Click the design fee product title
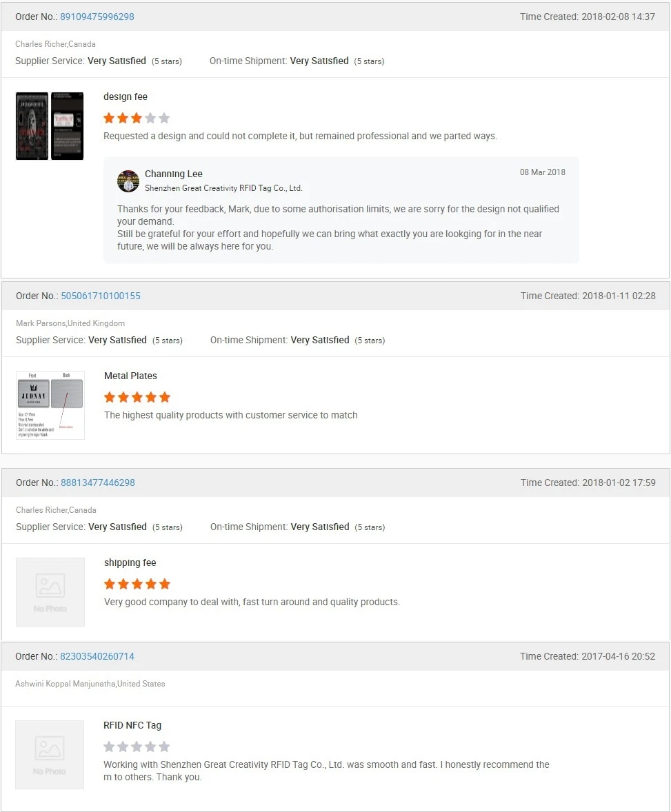Screen dimensions: 671x812 tap(126, 97)
